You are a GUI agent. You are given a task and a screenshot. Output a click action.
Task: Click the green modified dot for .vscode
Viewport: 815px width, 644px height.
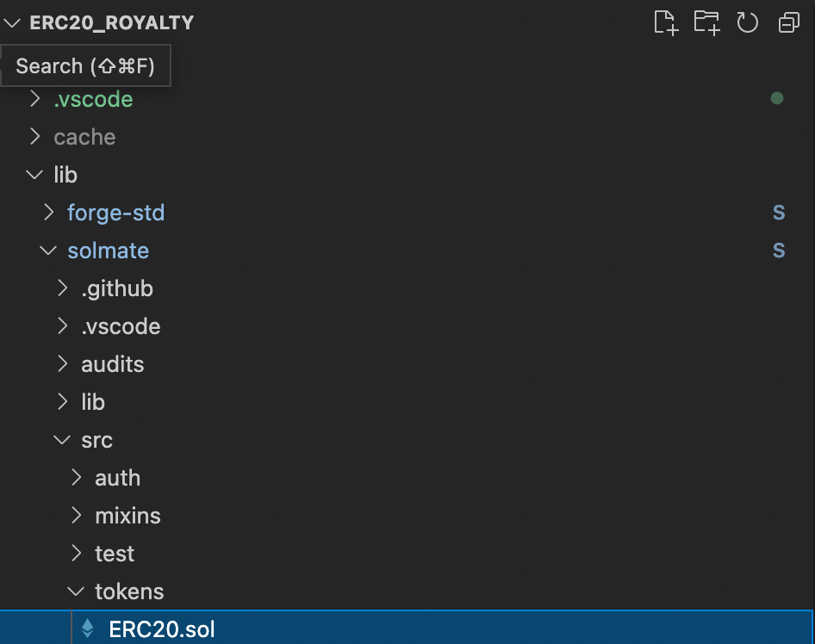(777, 99)
